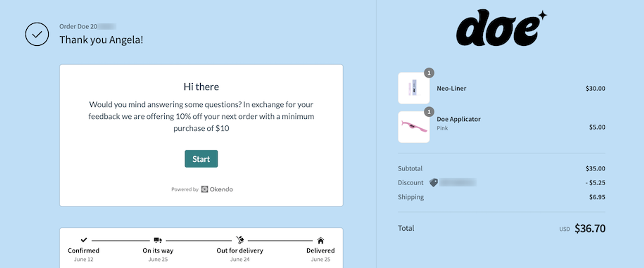The height and width of the screenshot is (268, 644).
Task: Click the Out for delivery status label
Action: 240,250
